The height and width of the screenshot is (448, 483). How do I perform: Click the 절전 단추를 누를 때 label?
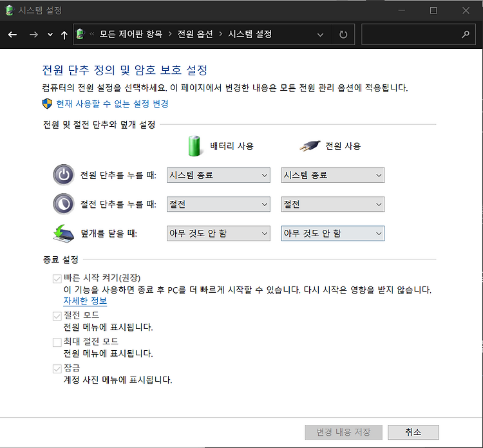[x=118, y=204]
